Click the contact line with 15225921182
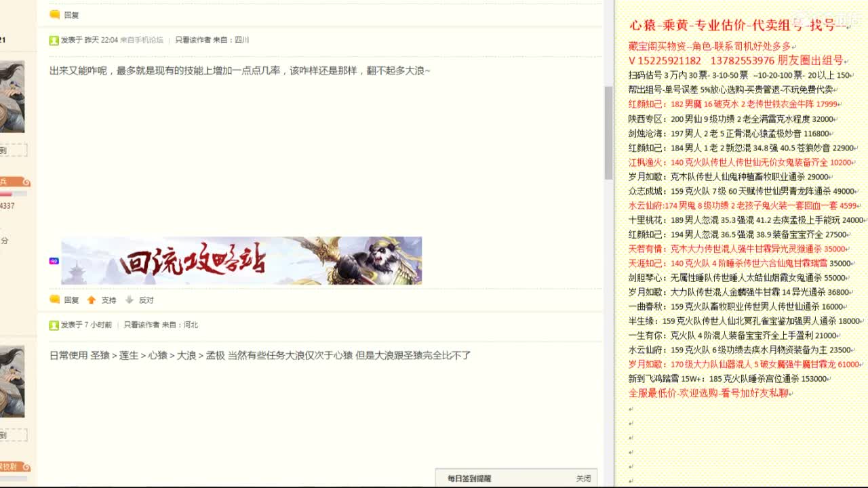 (x=736, y=60)
